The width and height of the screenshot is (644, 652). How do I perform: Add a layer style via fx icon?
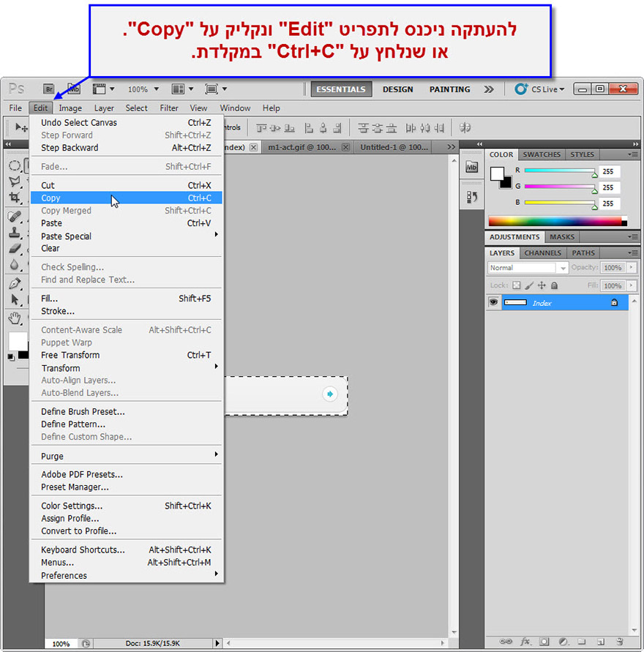click(525, 641)
